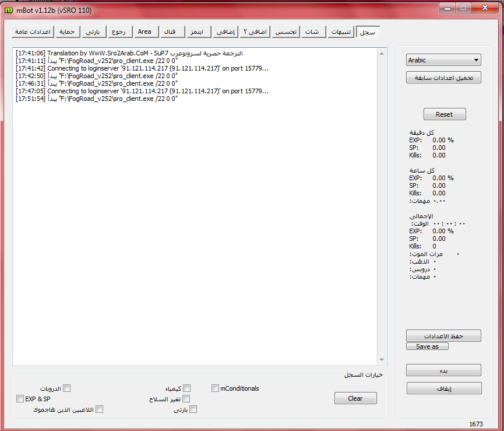This screenshot has height=431, width=504.
Task: Click the دروبس label in totals
Action: pos(420,269)
